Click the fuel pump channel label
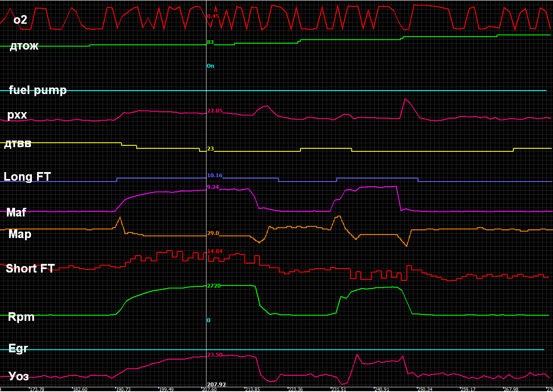The width and height of the screenshot is (553, 392). 37,90
